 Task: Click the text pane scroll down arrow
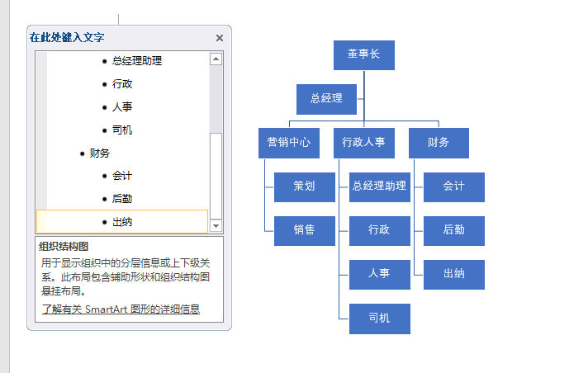click(x=216, y=225)
